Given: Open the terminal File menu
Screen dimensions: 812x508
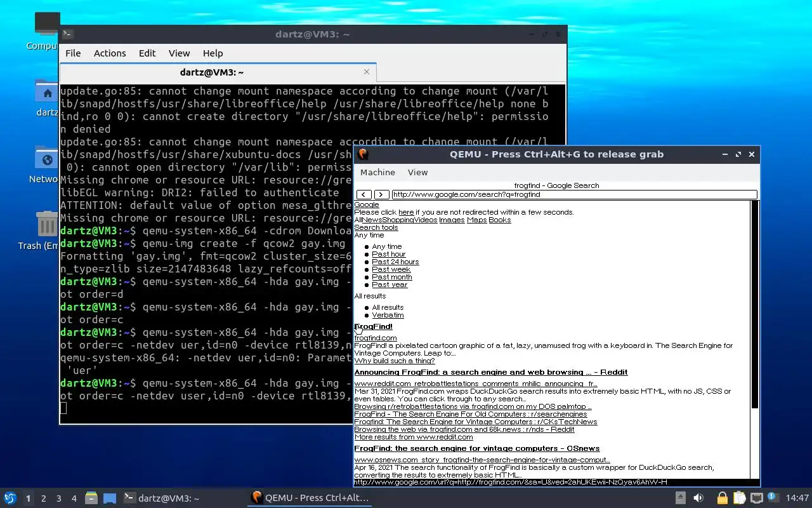Looking at the screenshot, I should (x=73, y=53).
